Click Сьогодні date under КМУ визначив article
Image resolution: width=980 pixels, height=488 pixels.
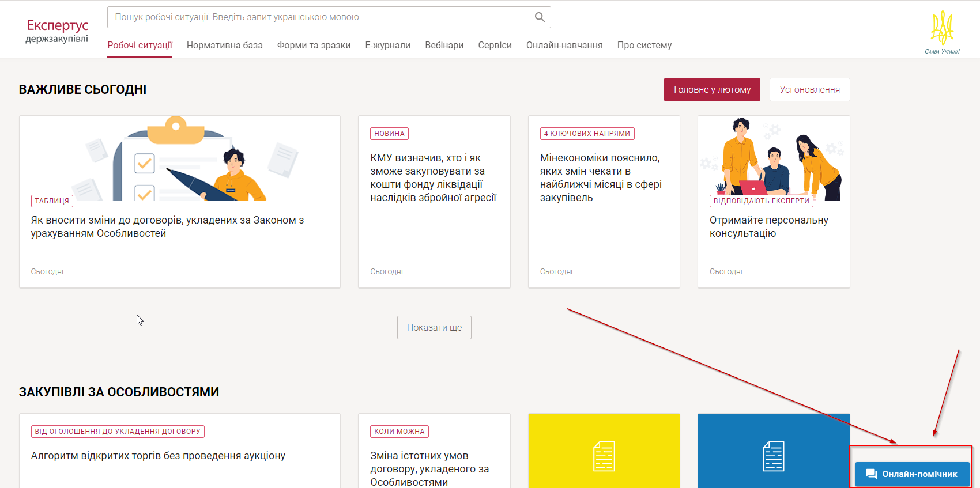pos(386,271)
